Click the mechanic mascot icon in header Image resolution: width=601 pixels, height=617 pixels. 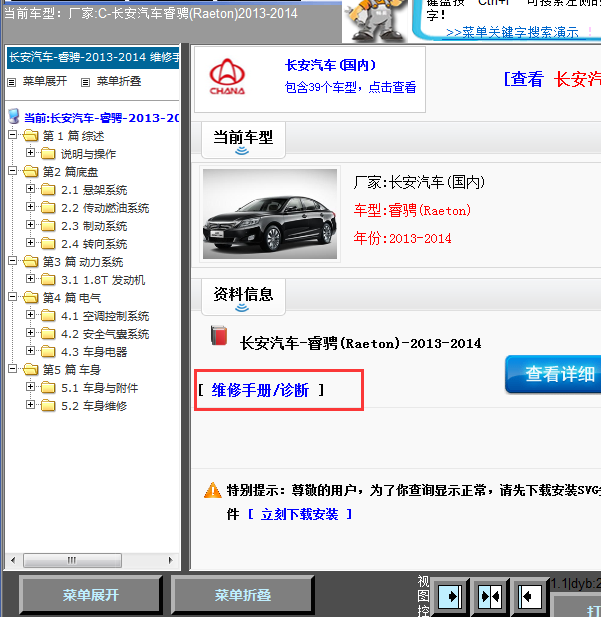[x=375, y=20]
